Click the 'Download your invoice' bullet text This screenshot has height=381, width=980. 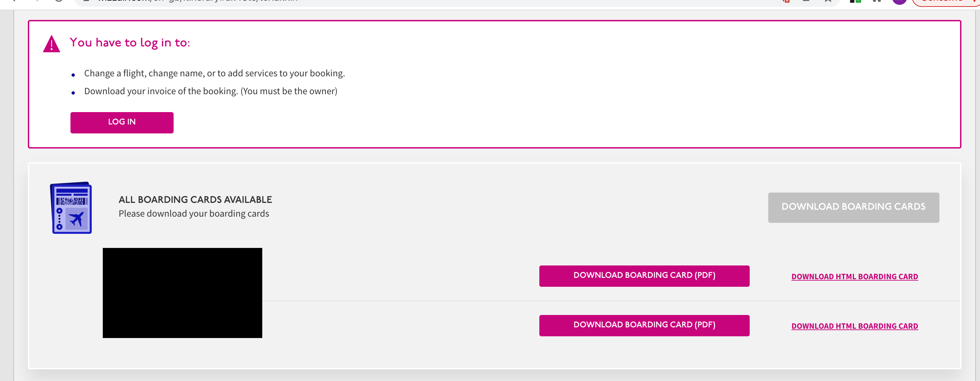(x=210, y=91)
